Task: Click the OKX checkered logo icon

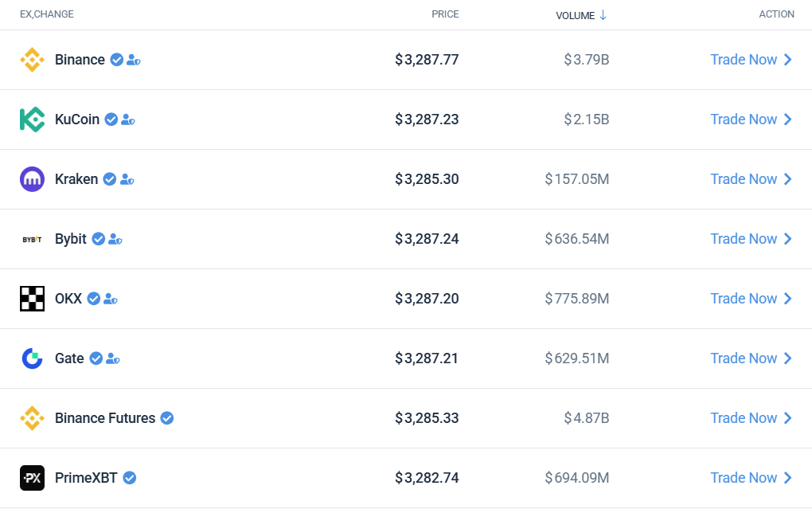Action: 32,299
